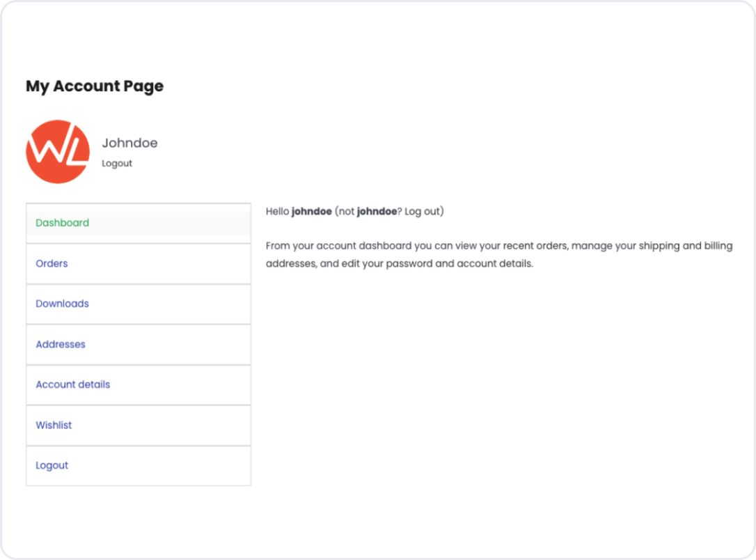Select the My Account Page heading
This screenshot has width=756, height=560.
(x=94, y=86)
